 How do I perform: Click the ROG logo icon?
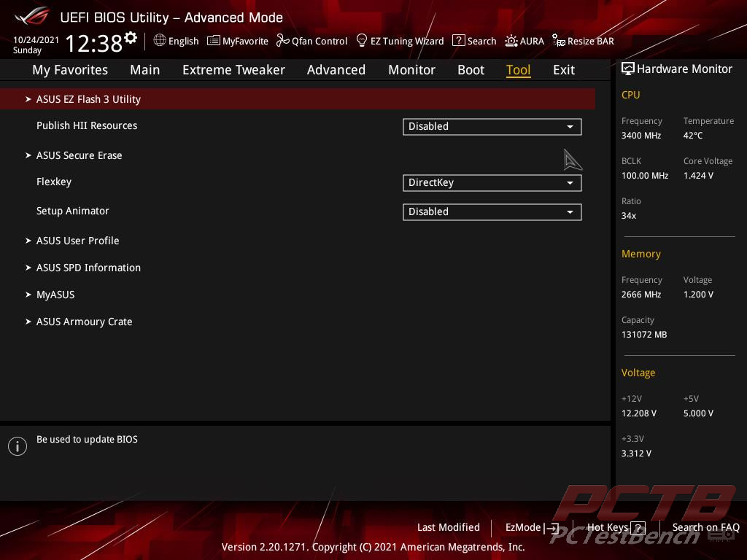[x=32, y=16]
